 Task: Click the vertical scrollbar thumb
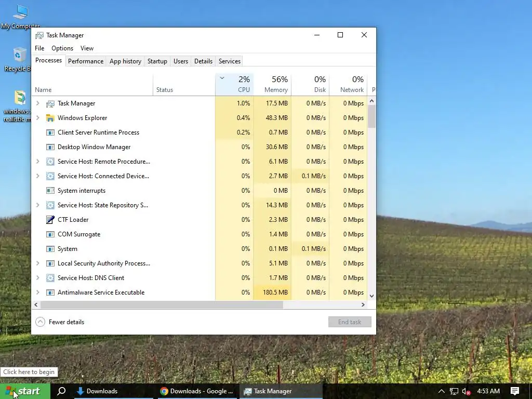(x=371, y=116)
